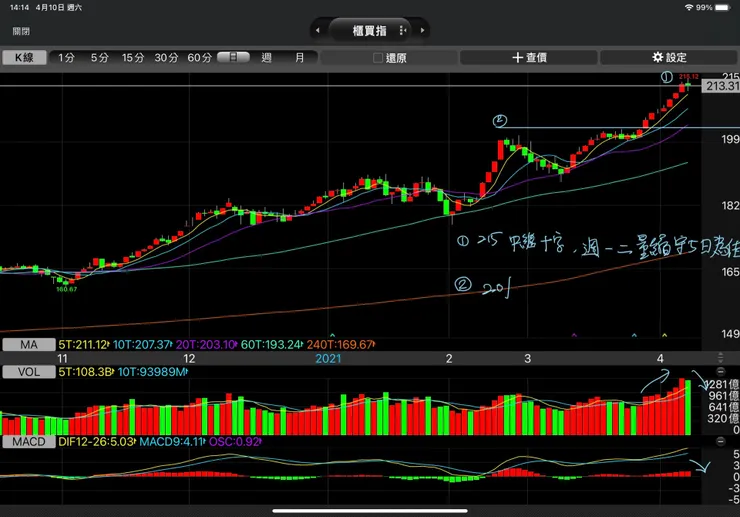Open the MACD indicator selector

point(29,442)
